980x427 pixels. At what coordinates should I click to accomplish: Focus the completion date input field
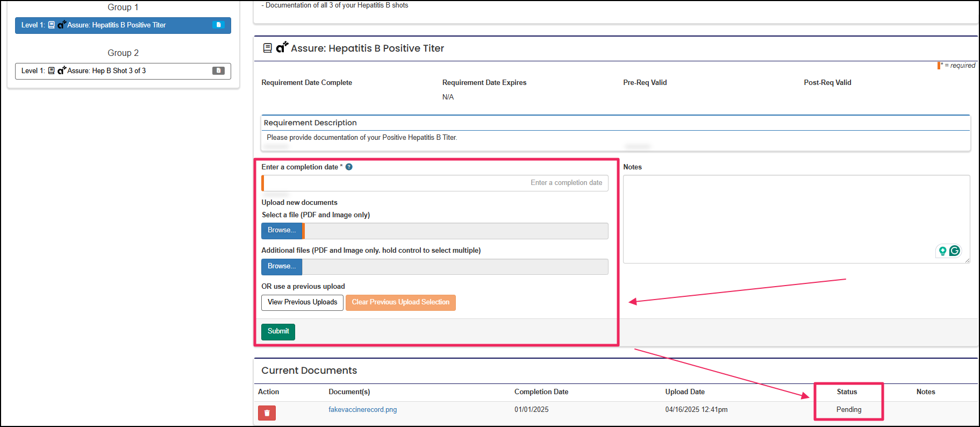(435, 183)
